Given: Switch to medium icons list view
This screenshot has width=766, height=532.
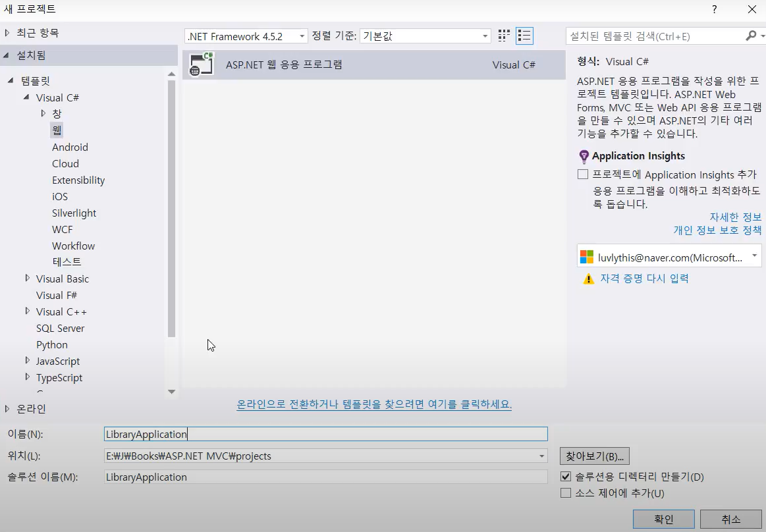Looking at the screenshot, I should [x=524, y=36].
